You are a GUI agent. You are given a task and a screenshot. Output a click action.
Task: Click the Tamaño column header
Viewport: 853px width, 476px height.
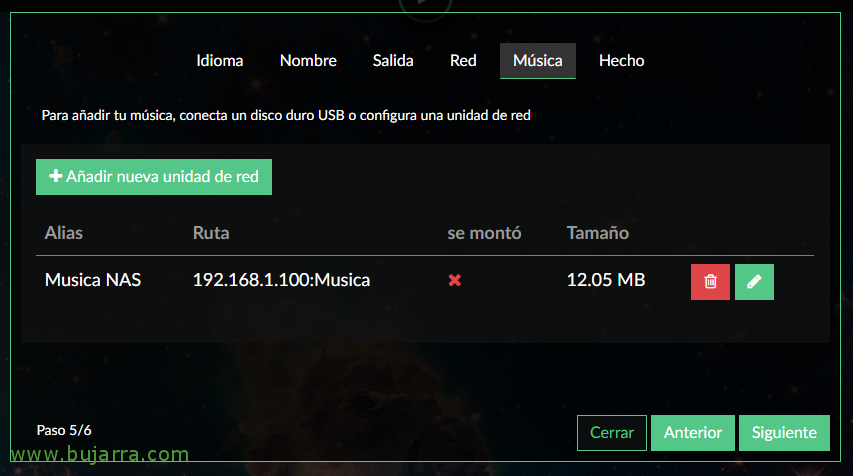point(597,233)
